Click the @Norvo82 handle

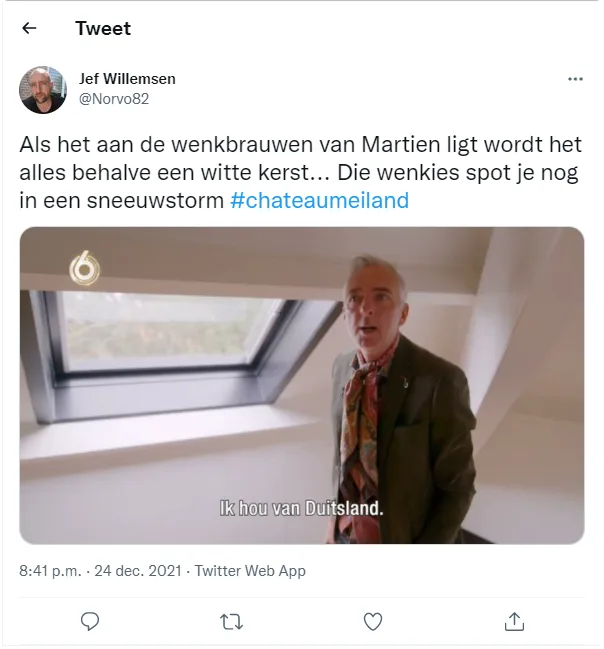tap(114, 99)
